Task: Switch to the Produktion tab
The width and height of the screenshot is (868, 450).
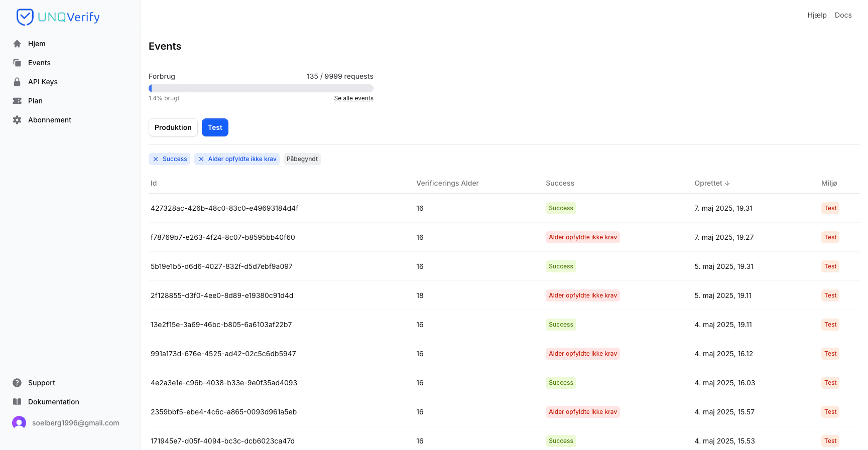Action: 173,127
